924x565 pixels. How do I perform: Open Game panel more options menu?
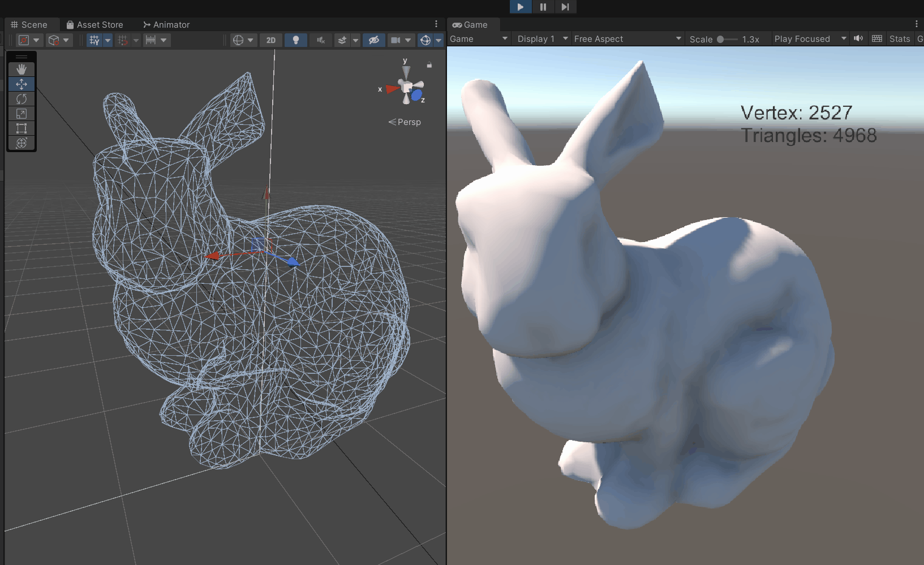(917, 24)
